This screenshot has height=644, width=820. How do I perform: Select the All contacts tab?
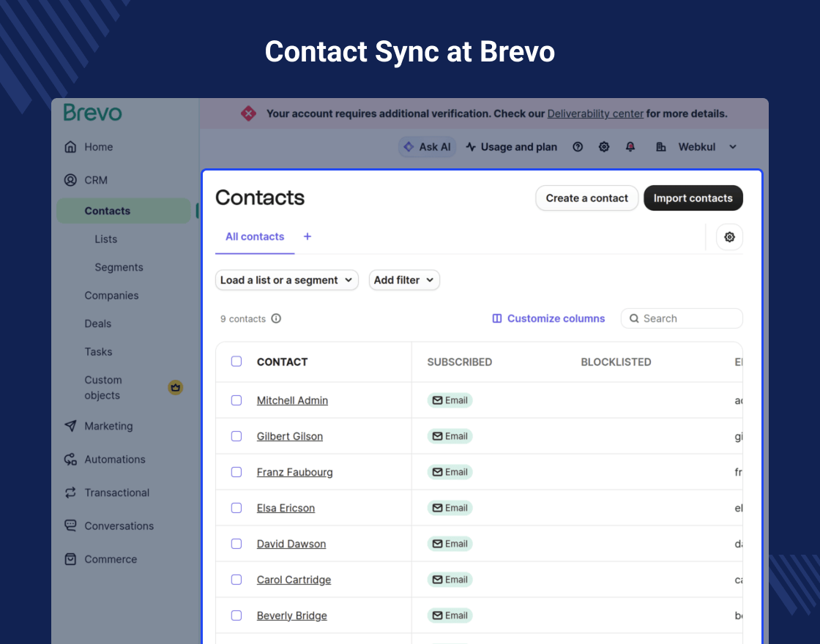click(255, 237)
